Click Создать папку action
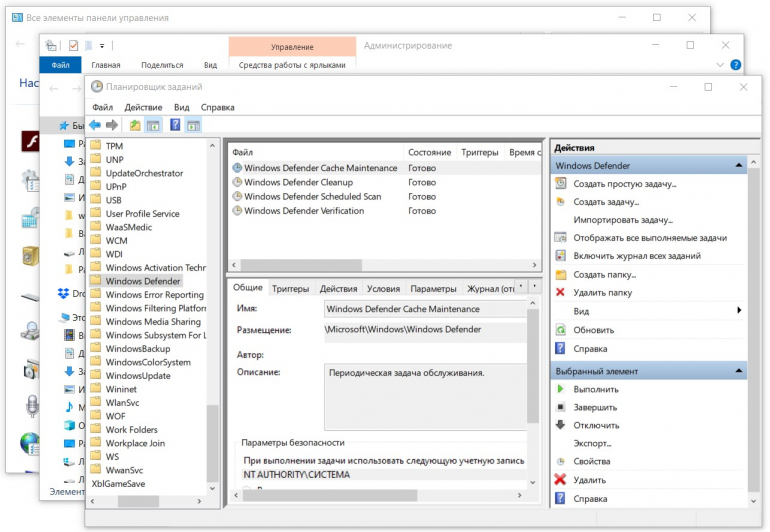The width and height of the screenshot is (770, 532). (605, 275)
